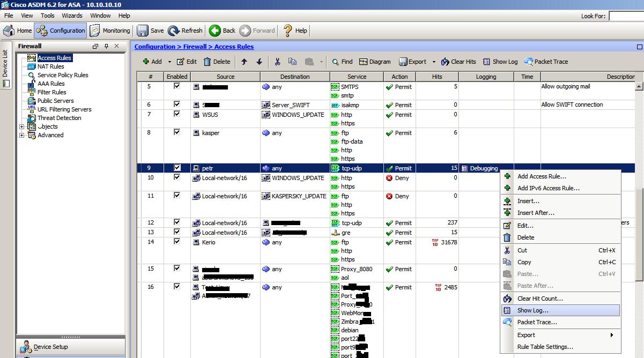Switch to the Monitoring view
Screen dimensions: 644x358
110,31
